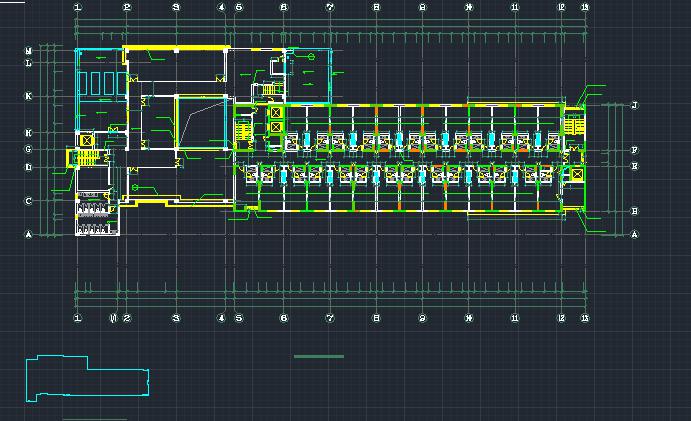The height and width of the screenshot is (421, 691).
Task: Select the elevator symbol near axis E on the right
Action: [x=577, y=175]
